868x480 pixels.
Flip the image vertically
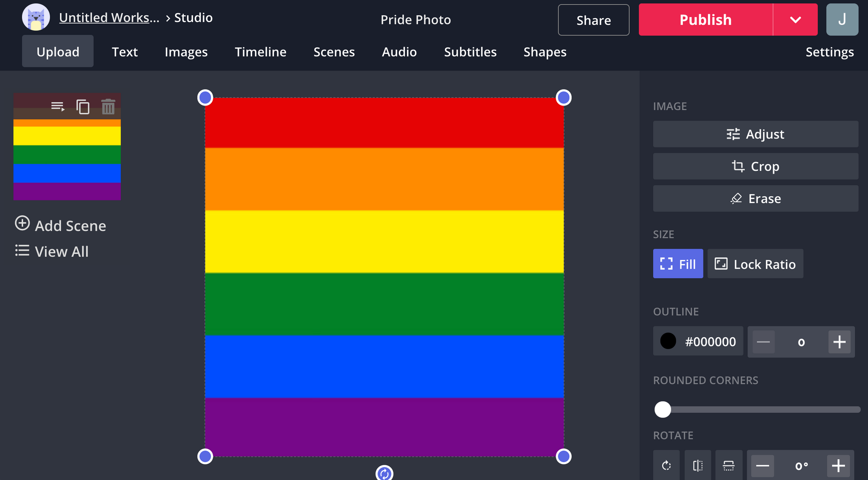point(729,466)
